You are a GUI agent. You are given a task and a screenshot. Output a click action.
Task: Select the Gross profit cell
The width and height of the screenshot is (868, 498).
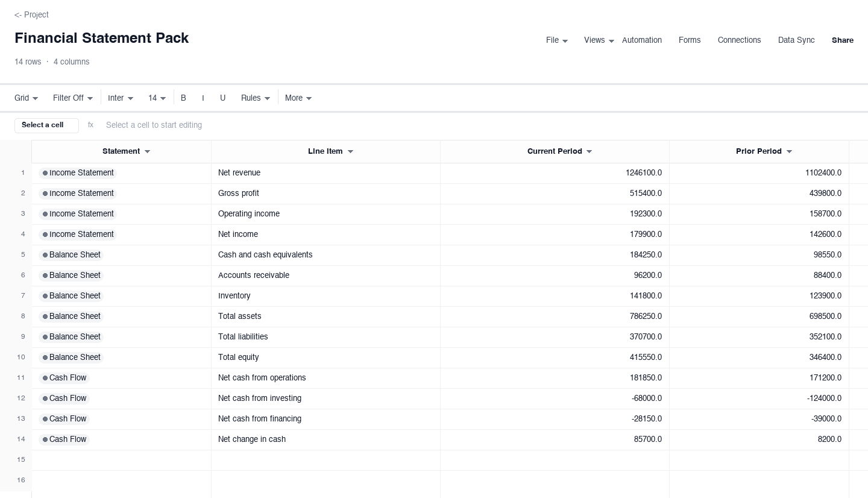click(x=325, y=194)
